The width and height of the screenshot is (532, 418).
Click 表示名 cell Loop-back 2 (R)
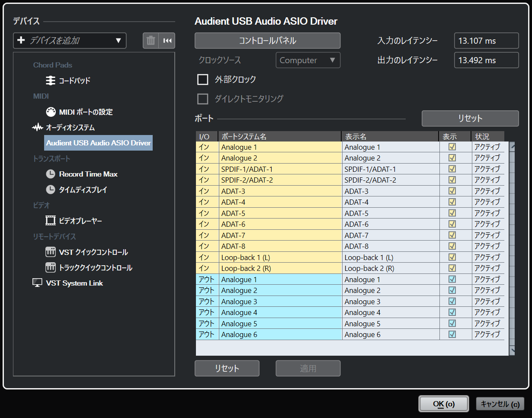(390, 268)
